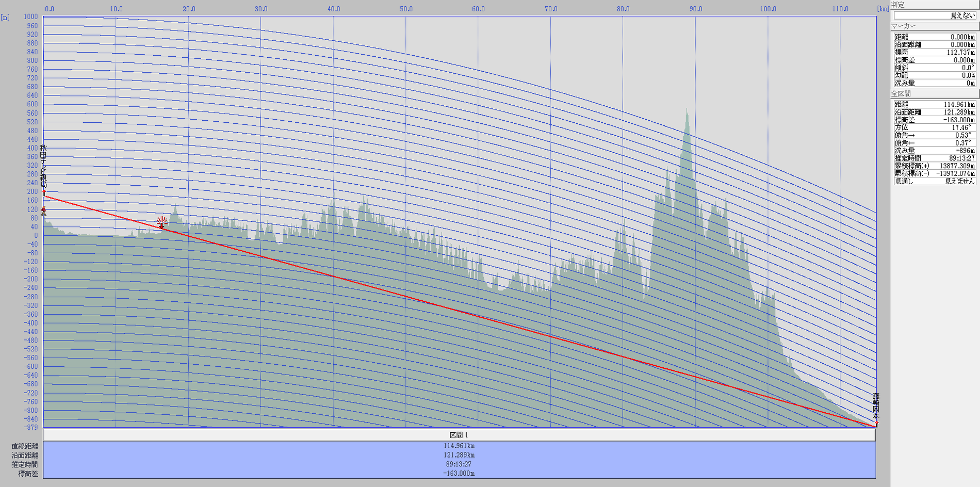Collapse the マーカー panel header
The width and height of the screenshot is (980, 487).
(934, 26)
